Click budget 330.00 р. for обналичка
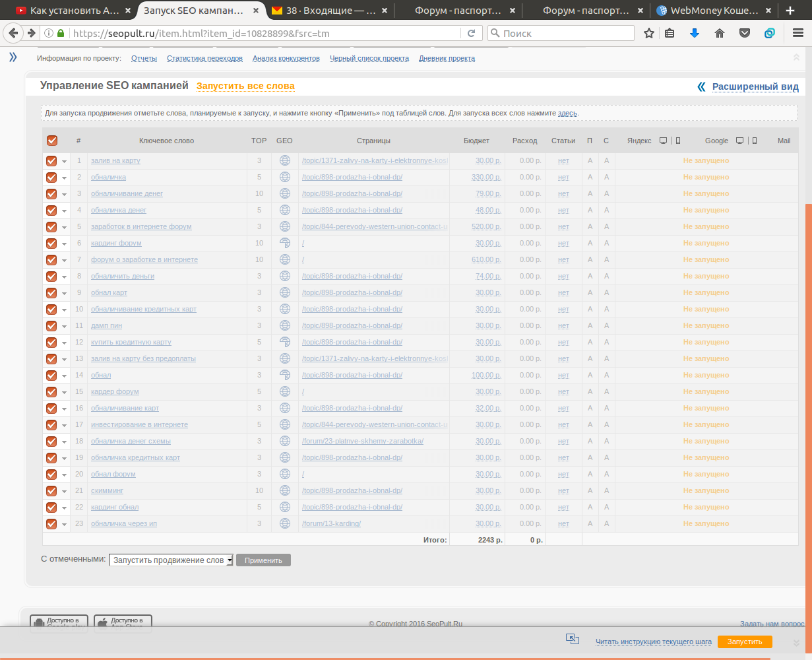This screenshot has width=812, height=660. click(x=486, y=177)
